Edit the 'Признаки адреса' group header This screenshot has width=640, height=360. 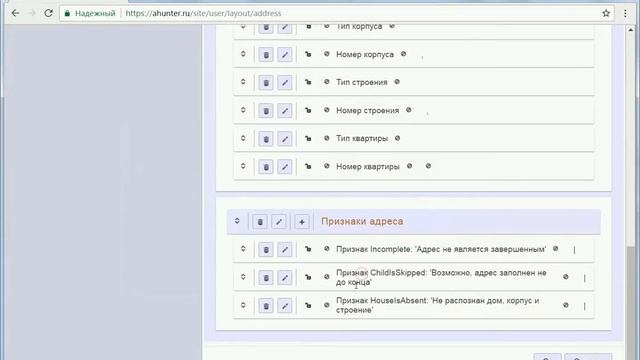279,222
